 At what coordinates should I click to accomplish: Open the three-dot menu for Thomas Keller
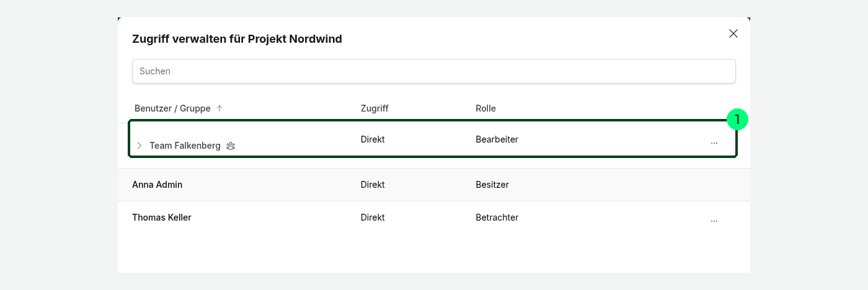click(714, 220)
